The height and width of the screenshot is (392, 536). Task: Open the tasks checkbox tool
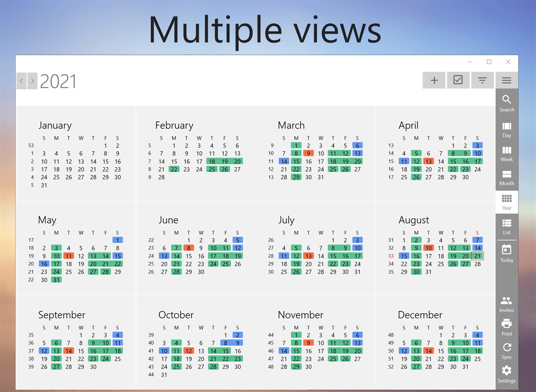(x=458, y=80)
